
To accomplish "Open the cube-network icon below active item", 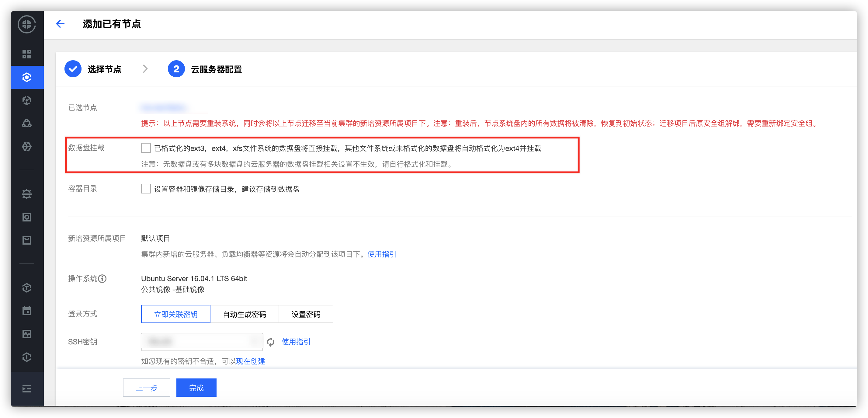I will pos(27,100).
